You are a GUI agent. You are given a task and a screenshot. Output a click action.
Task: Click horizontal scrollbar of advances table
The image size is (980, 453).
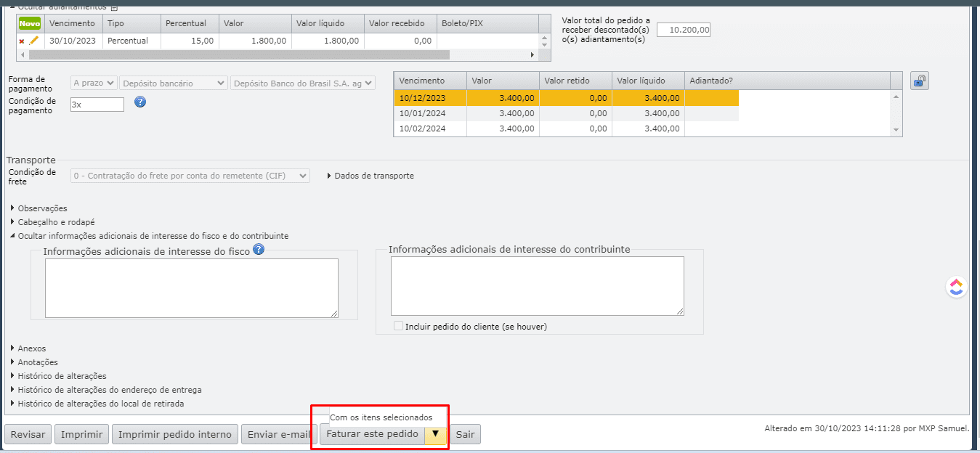pyautogui.click(x=239, y=54)
